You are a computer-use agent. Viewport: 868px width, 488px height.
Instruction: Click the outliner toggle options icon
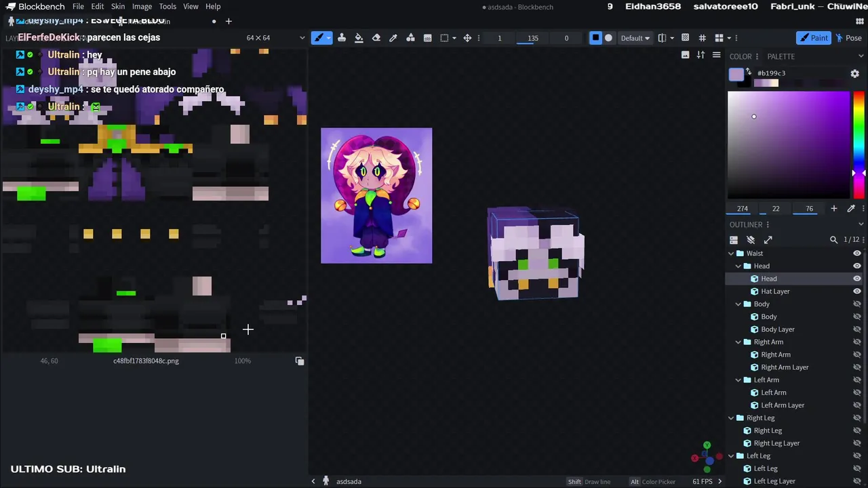(734, 240)
